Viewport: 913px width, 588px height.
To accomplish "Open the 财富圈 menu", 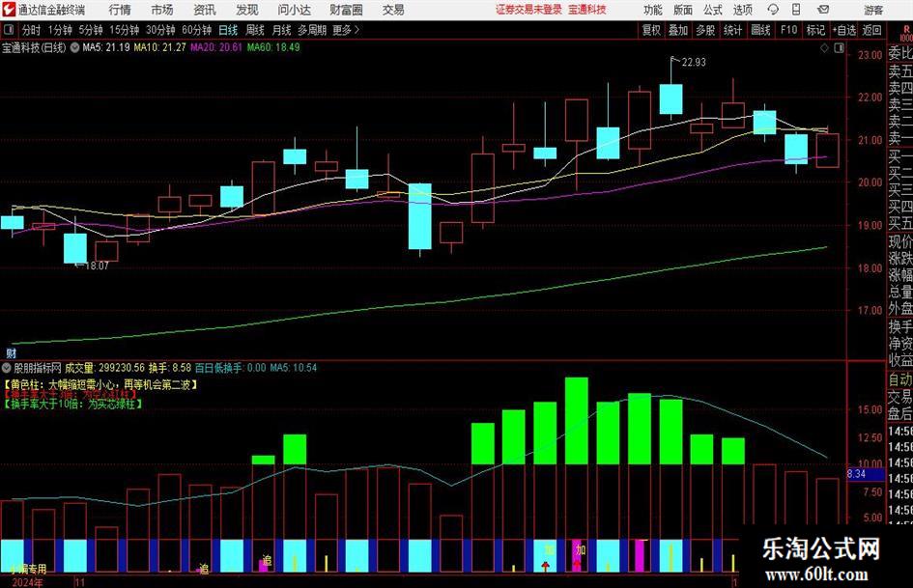I will [x=346, y=10].
